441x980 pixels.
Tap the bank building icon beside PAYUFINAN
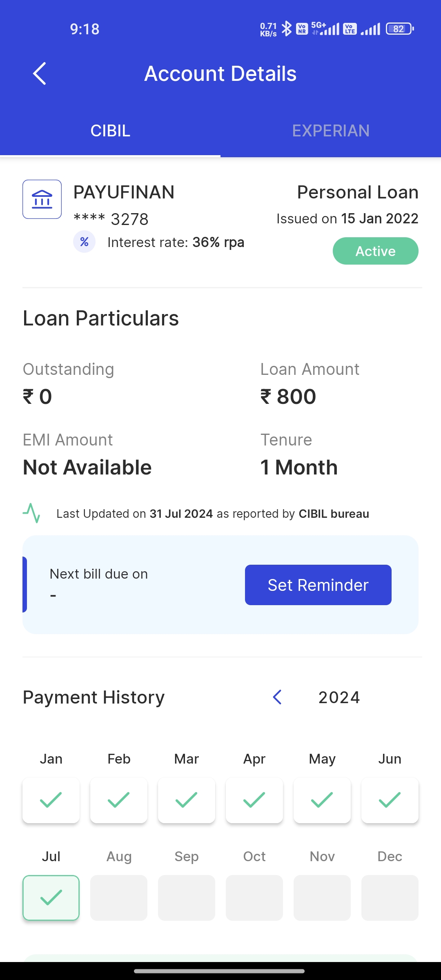point(42,199)
